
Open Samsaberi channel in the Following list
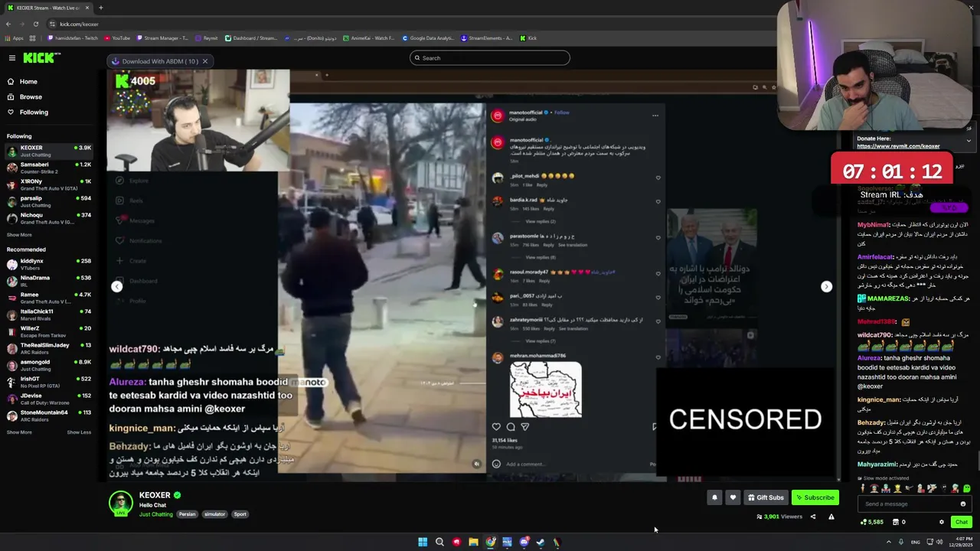[x=49, y=168]
